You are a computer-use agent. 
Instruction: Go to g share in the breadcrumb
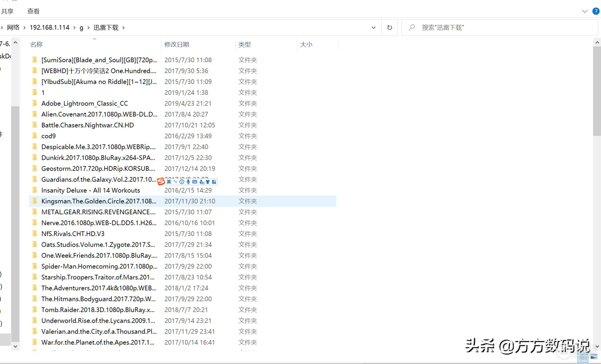(81, 28)
